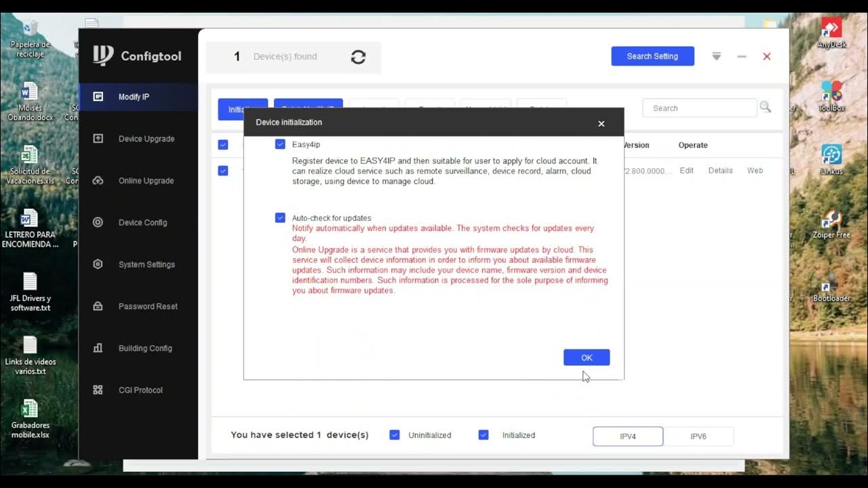This screenshot has height=488, width=868.
Task: Open Grabadores mobile.xlsx desktop file
Action: click(30, 419)
